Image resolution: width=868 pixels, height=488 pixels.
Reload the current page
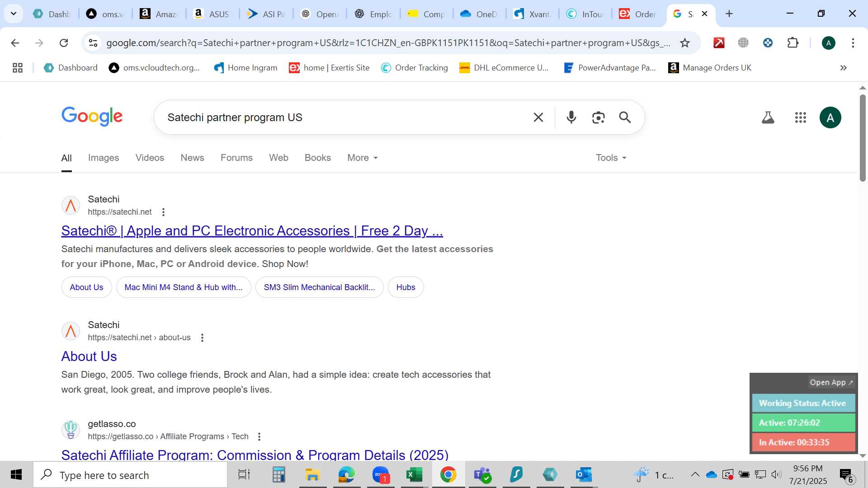coord(64,43)
